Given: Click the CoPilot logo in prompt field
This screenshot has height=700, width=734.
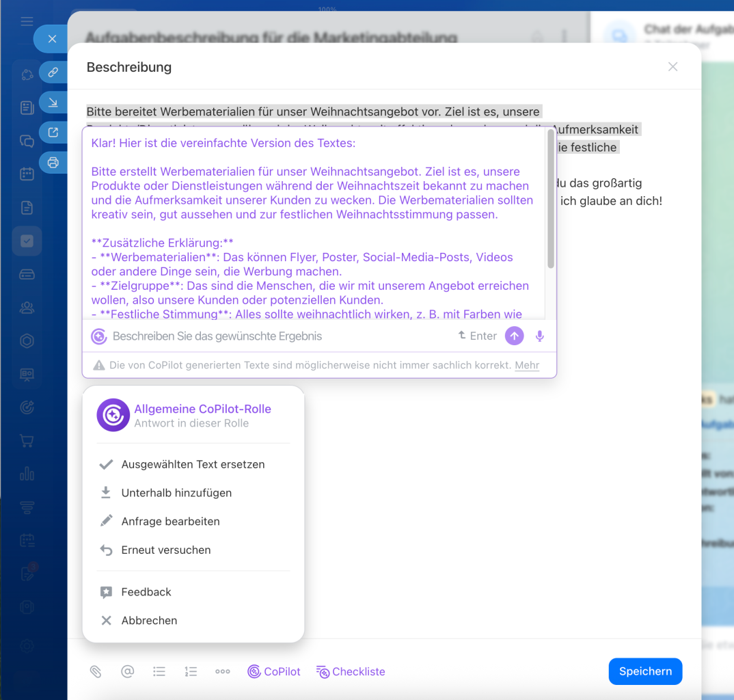Looking at the screenshot, I should (x=99, y=336).
